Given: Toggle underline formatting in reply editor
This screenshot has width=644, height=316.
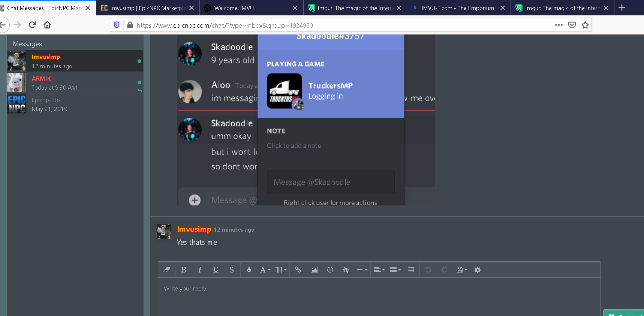Looking at the screenshot, I should [216, 270].
